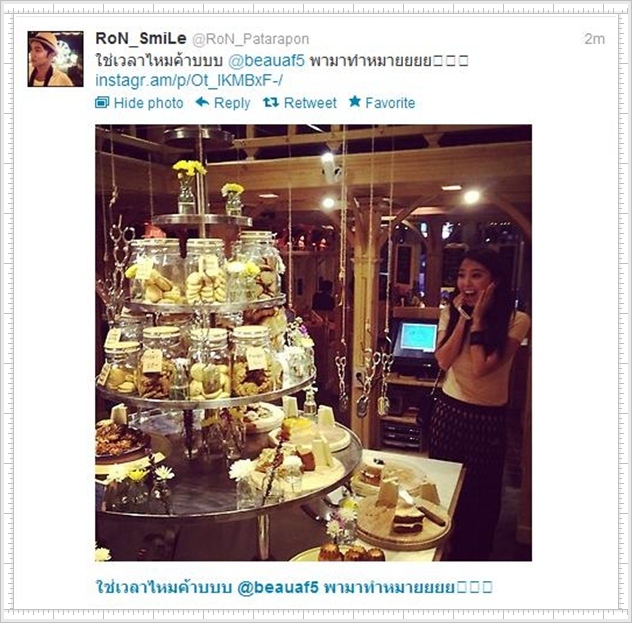Click the Retweet arrows icon
The image size is (632, 623).
[x=271, y=102]
